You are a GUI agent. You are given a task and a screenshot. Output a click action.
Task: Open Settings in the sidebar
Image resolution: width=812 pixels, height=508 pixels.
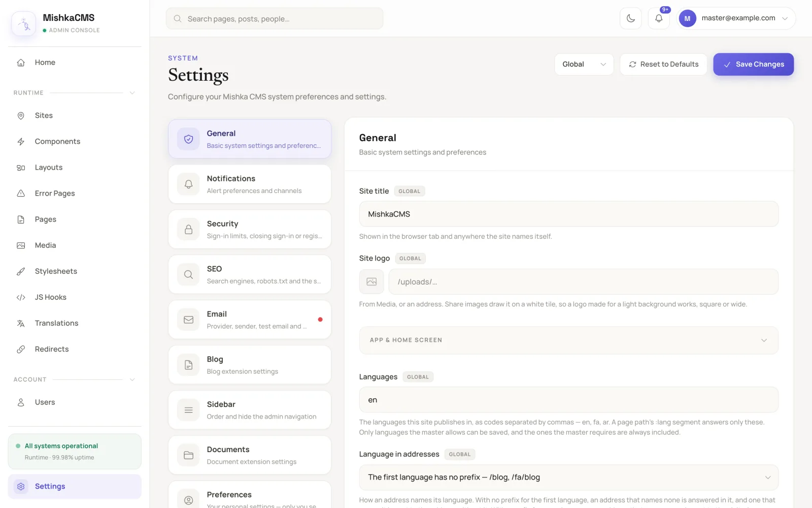pyautogui.click(x=75, y=486)
